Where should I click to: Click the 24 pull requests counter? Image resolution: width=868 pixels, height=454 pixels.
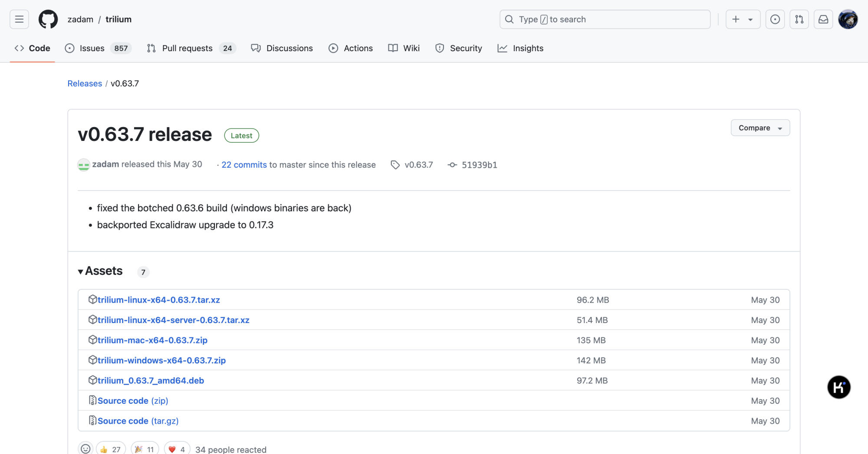(227, 48)
